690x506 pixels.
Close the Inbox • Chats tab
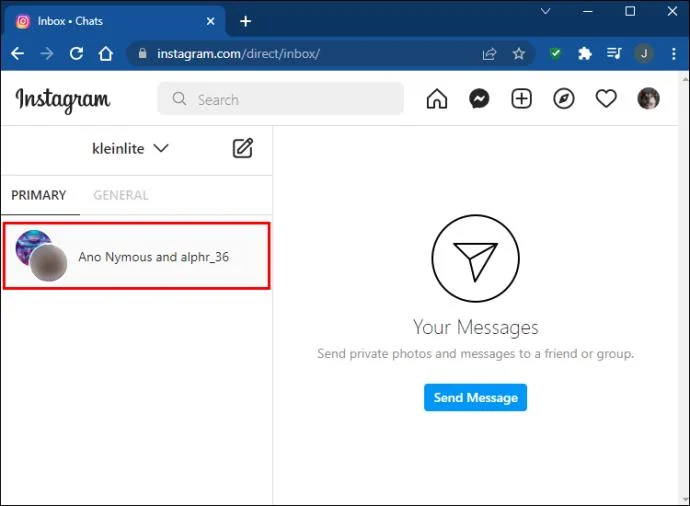[x=211, y=21]
